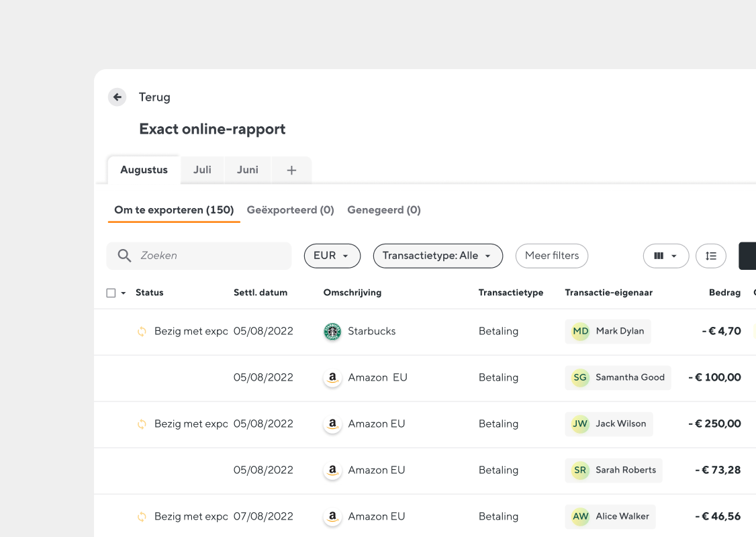Screen dimensions: 756x537
Task: Click the MD avatar for Mark Dylan
Action: (x=581, y=331)
